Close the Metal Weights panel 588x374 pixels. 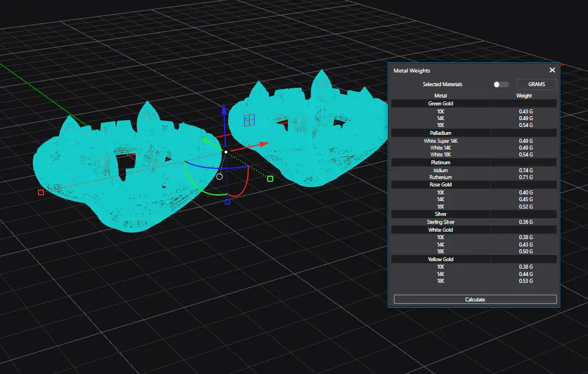[x=552, y=70]
